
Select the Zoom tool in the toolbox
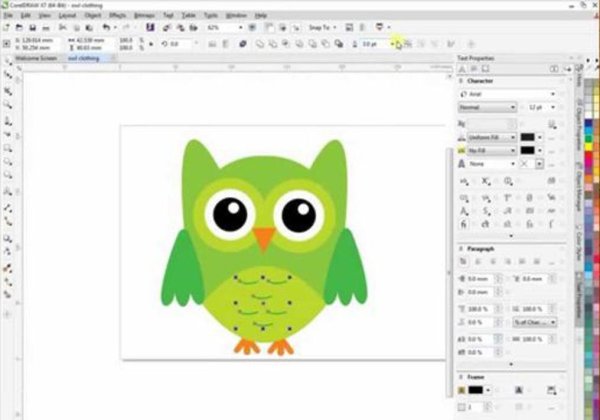pos(8,105)
